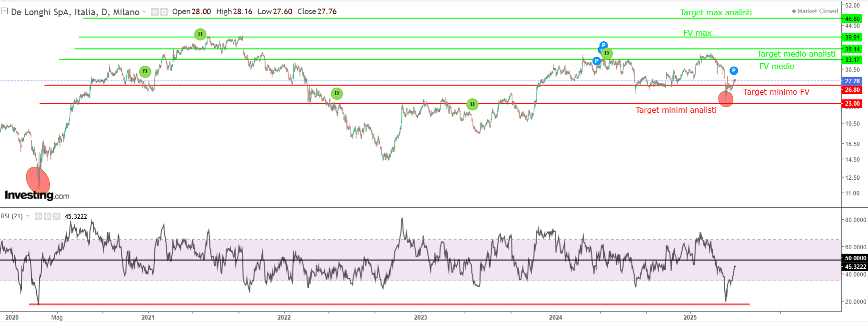868x322 pixels.
Task: Toggle RSI (21) visibility eye icon
Action: pyautogui.click(x=39, y=216)
